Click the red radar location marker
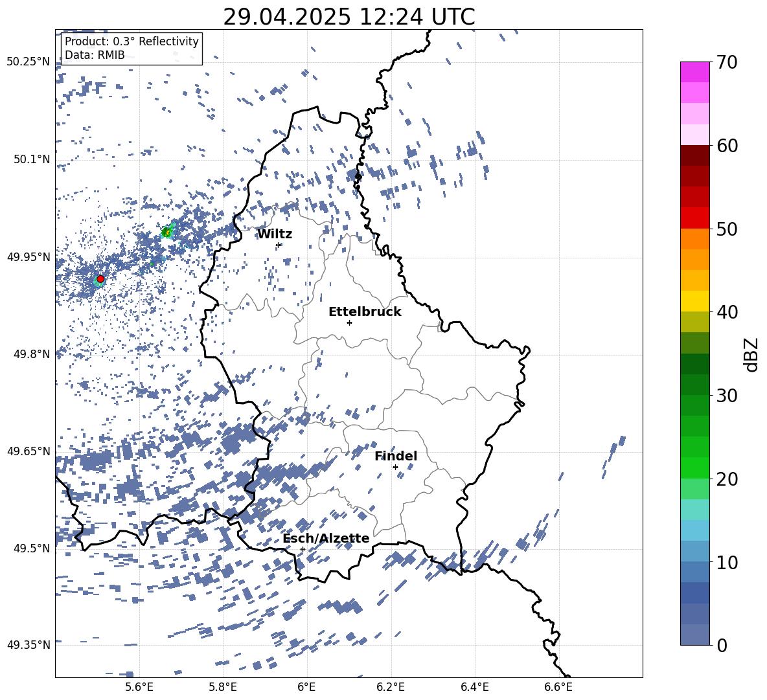The image size is (767, 700). click(x=100, y=278)
